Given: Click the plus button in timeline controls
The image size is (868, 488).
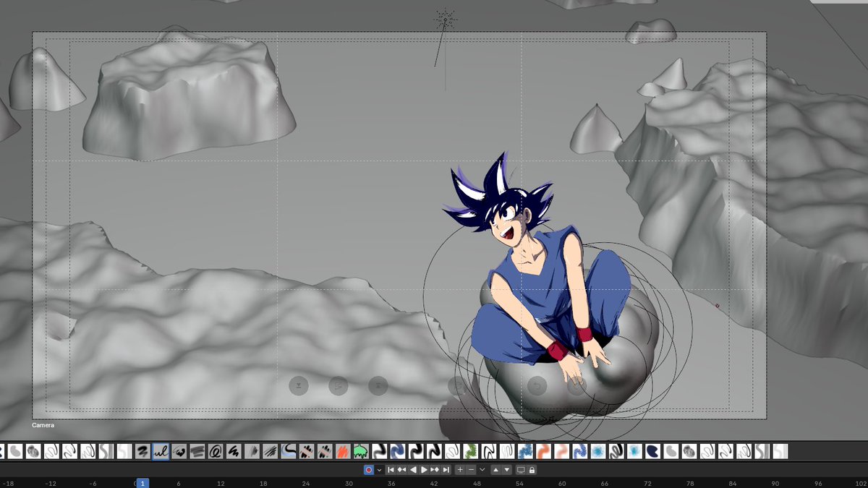Looking at the screenshot, I should [460, 470].
